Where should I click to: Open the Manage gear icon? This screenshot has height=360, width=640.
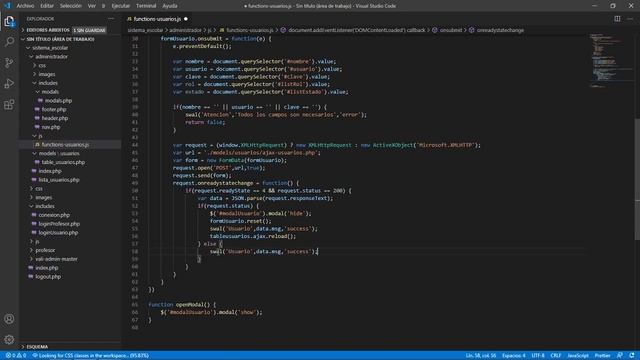point(9,339)
